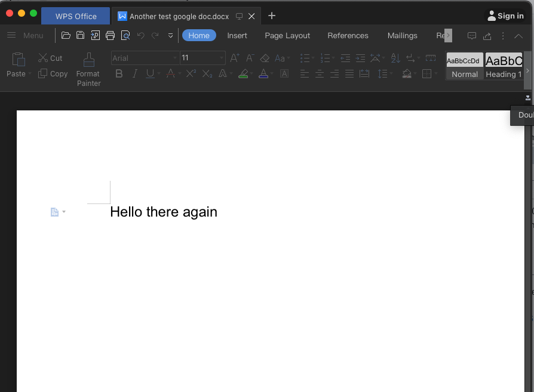The width and height of the screenshot is (534, 392).
Task: Open the three-dot more options
Action: point(503,35)
